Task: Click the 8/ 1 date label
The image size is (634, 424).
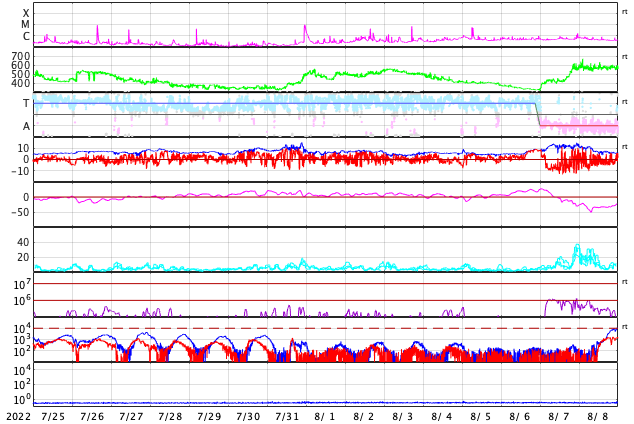Action: (x=325, y=416)
